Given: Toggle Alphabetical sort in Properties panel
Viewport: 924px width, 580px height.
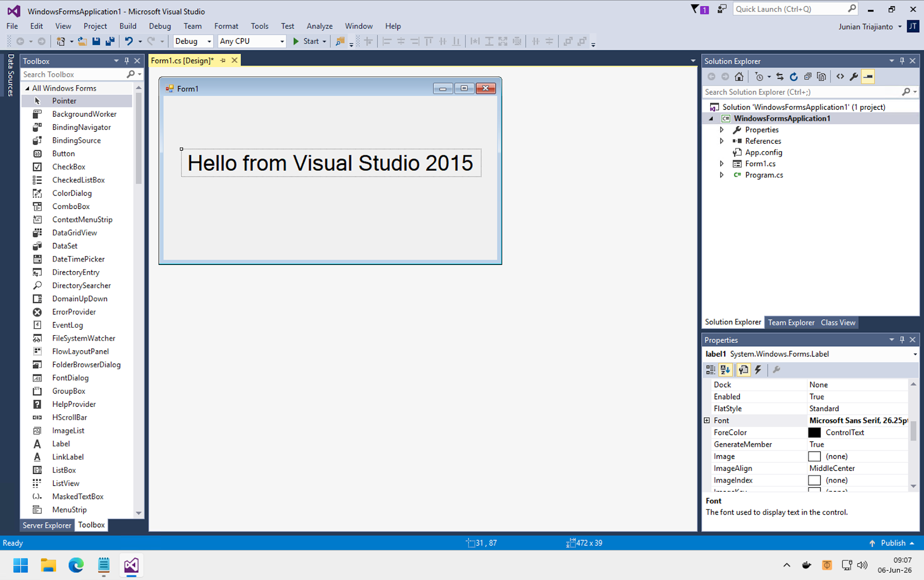Looking at the screenshot, I should [x=725, y=369].
